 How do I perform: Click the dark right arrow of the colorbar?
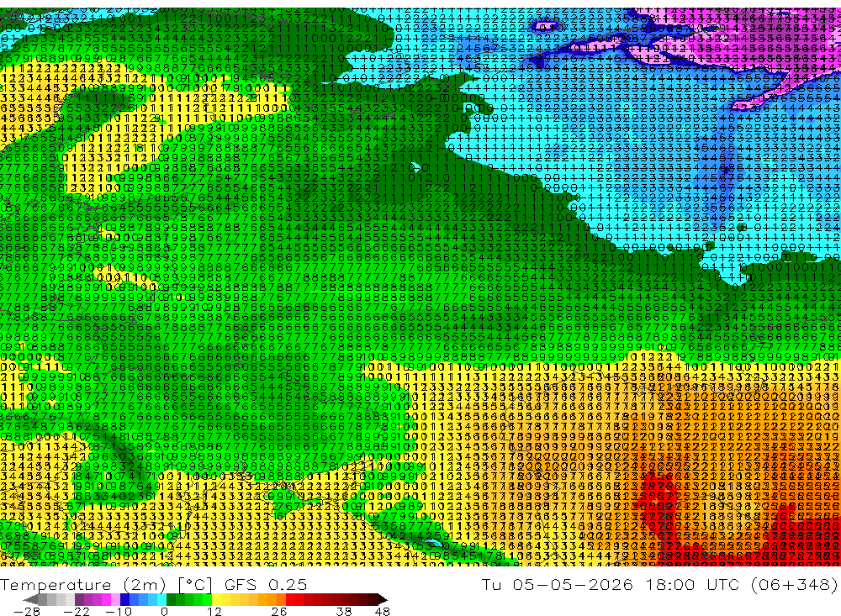pos(383,599)
